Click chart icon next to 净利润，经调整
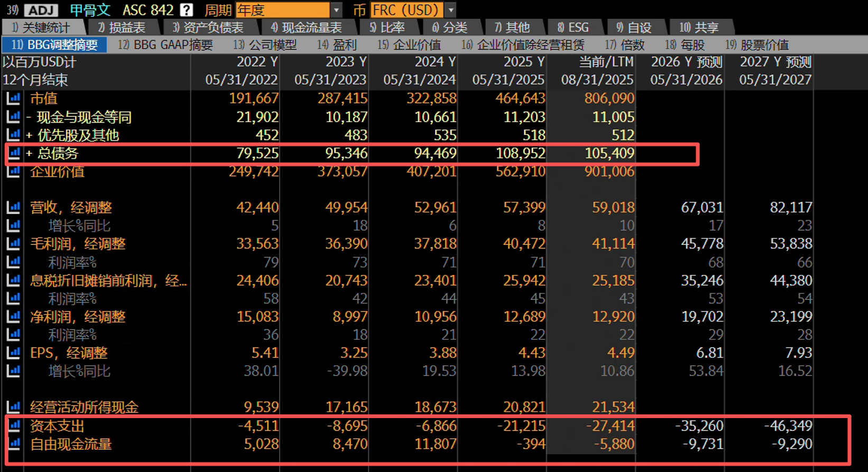This screenshot has height=472, width=868. (x=13, y=317)
